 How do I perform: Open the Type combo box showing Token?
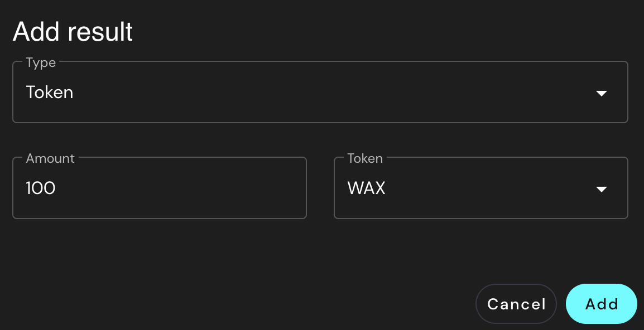pos(320,93)
